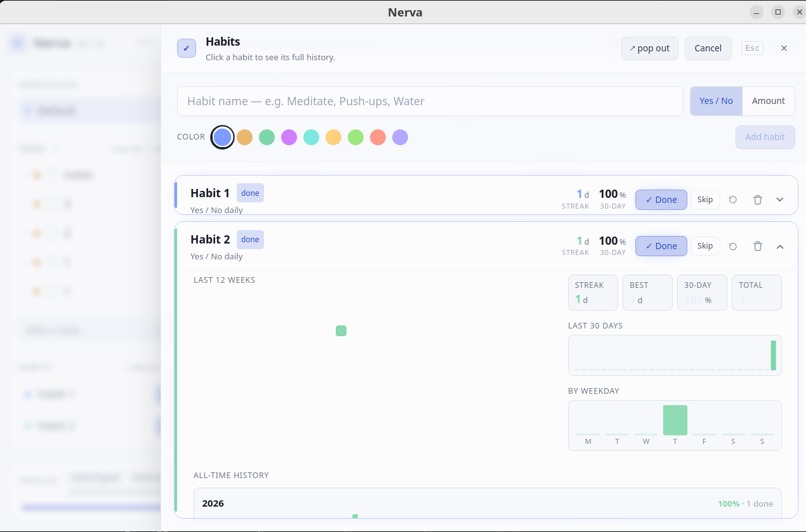Screen dimensions: 806x532
Task: Delete Habit 1 with the trash icon
Action: (758, 200)
